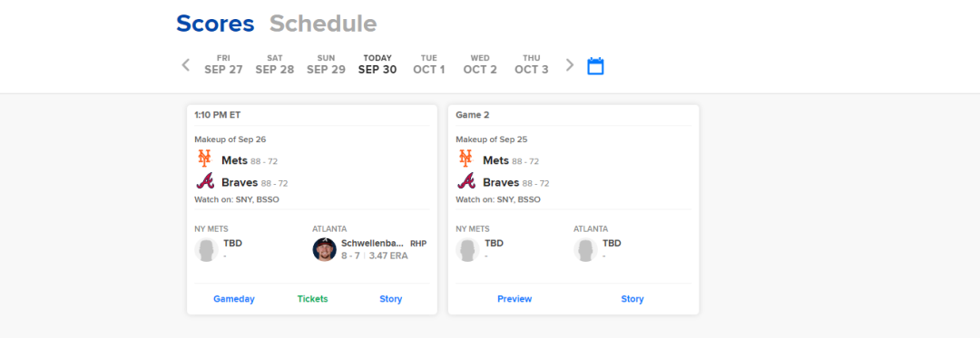Open the calendar date picker icon
Image resolution: width=980 pixels, height=338 pixels.
tap(595, 66)
